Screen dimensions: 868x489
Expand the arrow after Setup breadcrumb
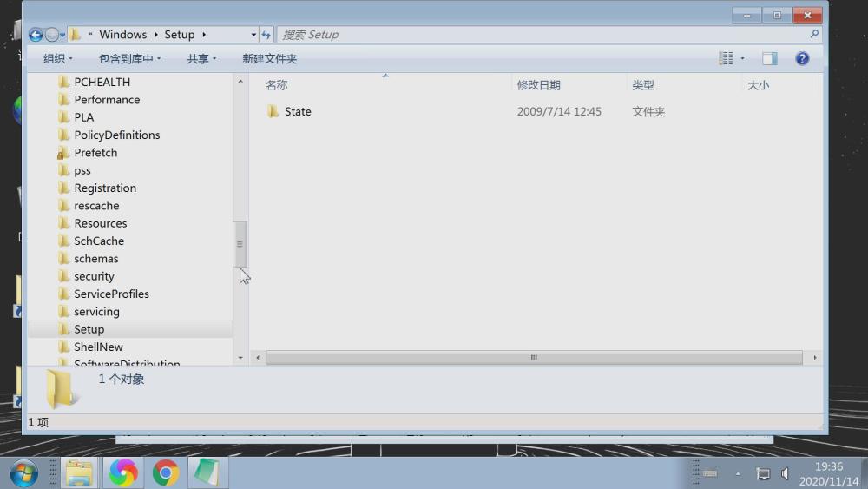tap(204, 35)
